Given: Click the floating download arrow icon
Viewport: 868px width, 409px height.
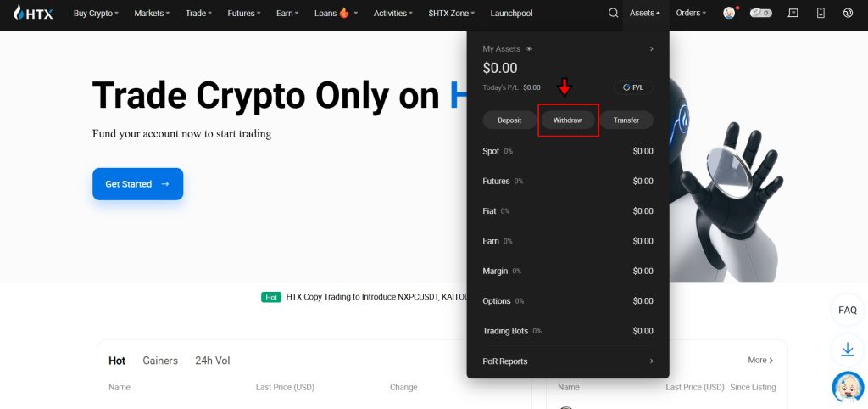Looking at the screenshot, I should click(848, 349).
